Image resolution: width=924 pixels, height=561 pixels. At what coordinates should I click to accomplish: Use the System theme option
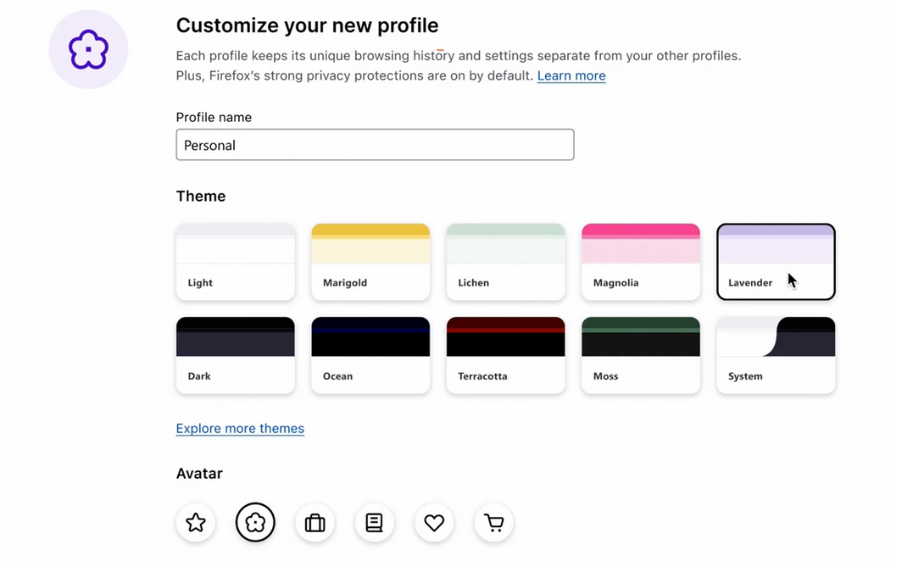776,355
